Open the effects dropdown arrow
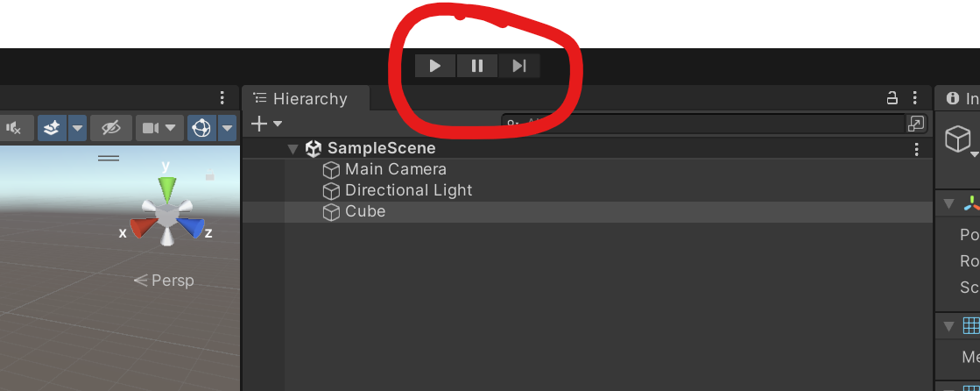Viewport: 980px width, 391px height. tap(77, 128)
